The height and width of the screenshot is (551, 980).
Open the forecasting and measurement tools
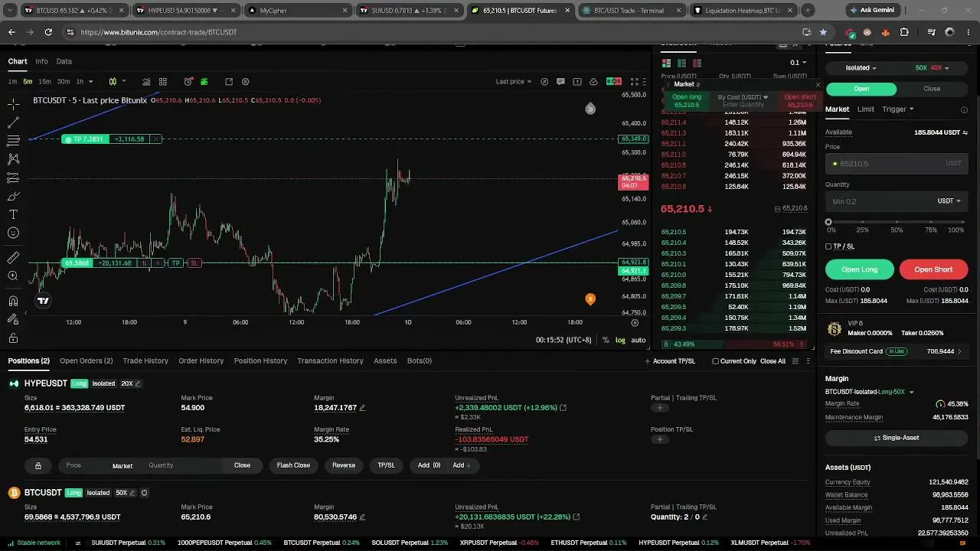pos(13,178)
